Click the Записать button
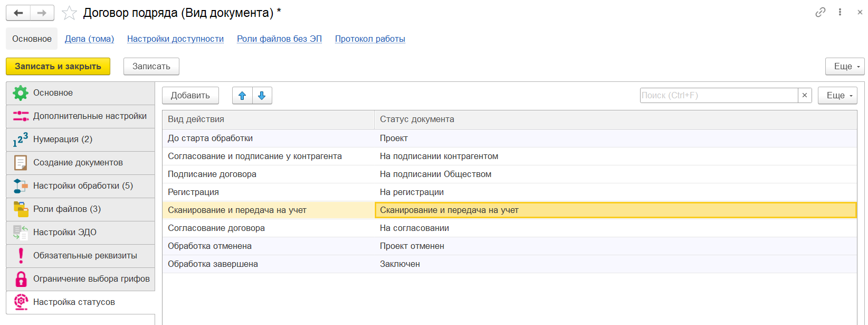 [151, 67]
